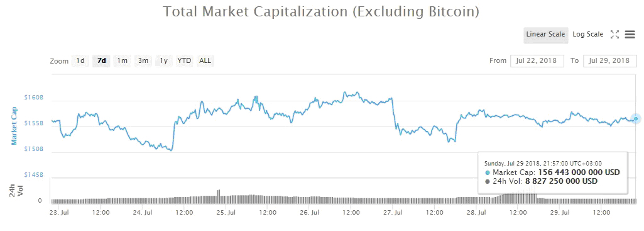The width and height of the screenshot is (644, 231).
Task: Click the 24h Vol axis label
Action: [x=15, y=190]
